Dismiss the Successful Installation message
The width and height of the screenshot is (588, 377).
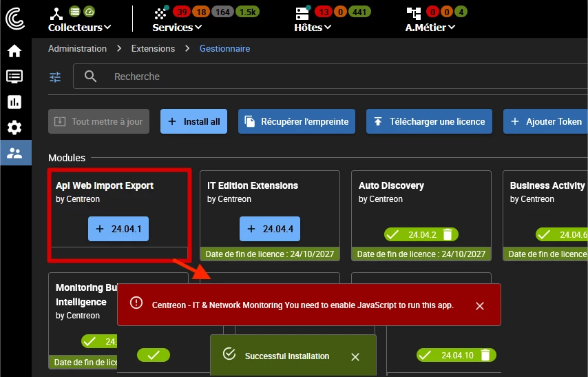coord(355,357)
